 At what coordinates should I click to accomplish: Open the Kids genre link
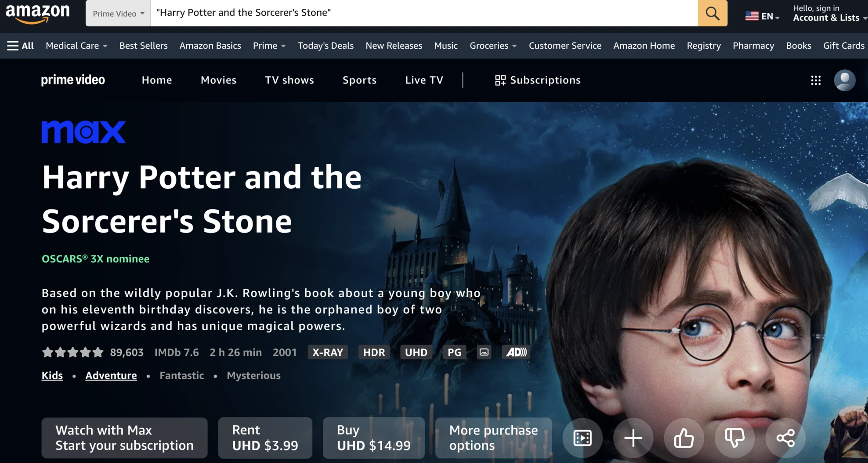tap(52, 376)
